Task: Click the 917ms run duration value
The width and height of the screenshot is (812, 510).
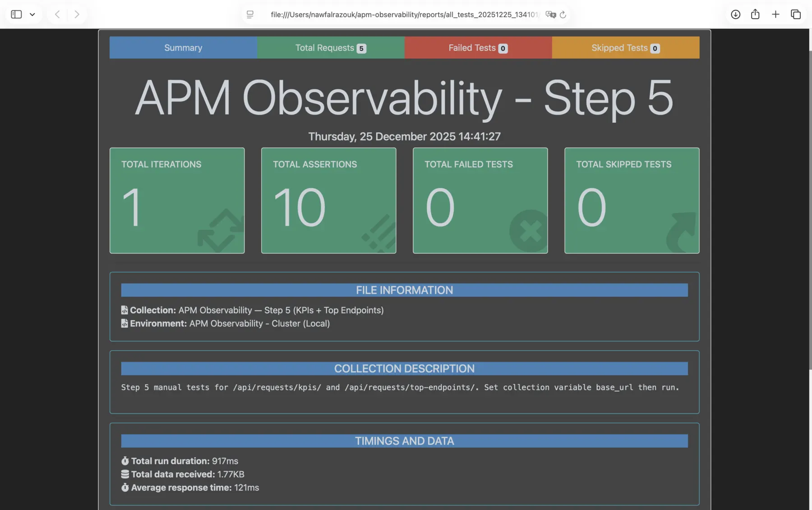Action: [x=225, y=461]
